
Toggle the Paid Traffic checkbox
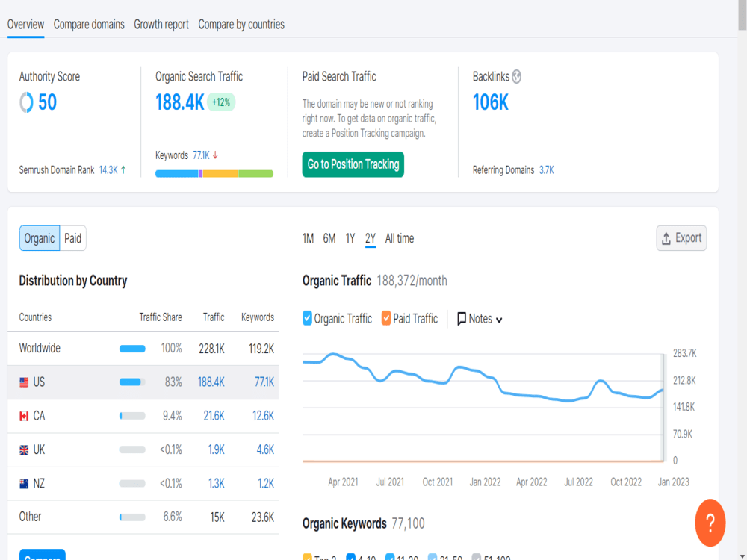pyautogui.click(x=386, y=318)
